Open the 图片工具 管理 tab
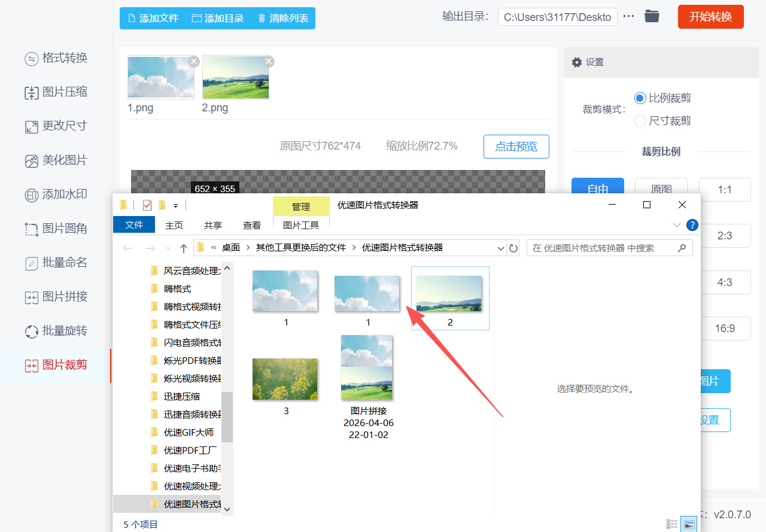This screenshot has width=766, height=532. 301,224
